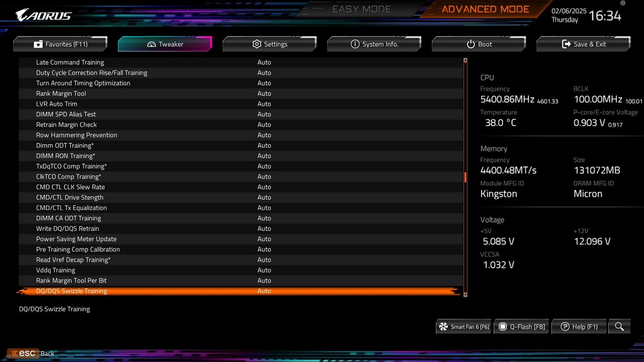Click the orange scrollbar thumb

(465, 177)
